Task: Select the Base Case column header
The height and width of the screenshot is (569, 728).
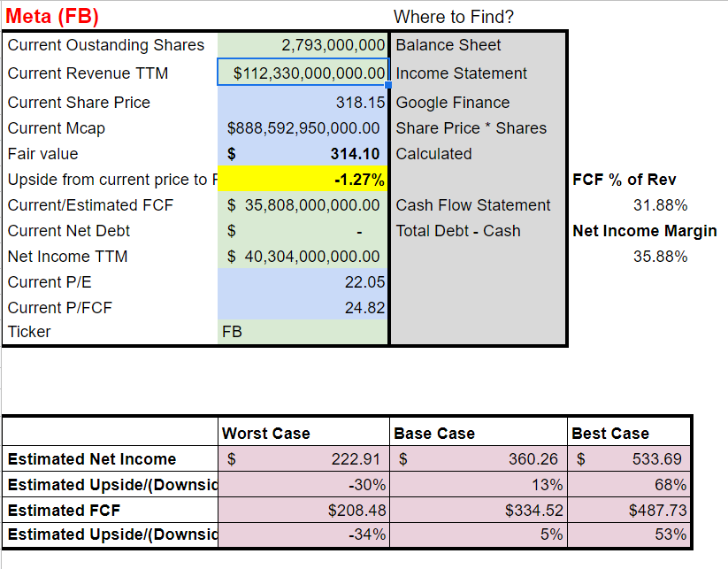Action: click(x=434, y=434)
